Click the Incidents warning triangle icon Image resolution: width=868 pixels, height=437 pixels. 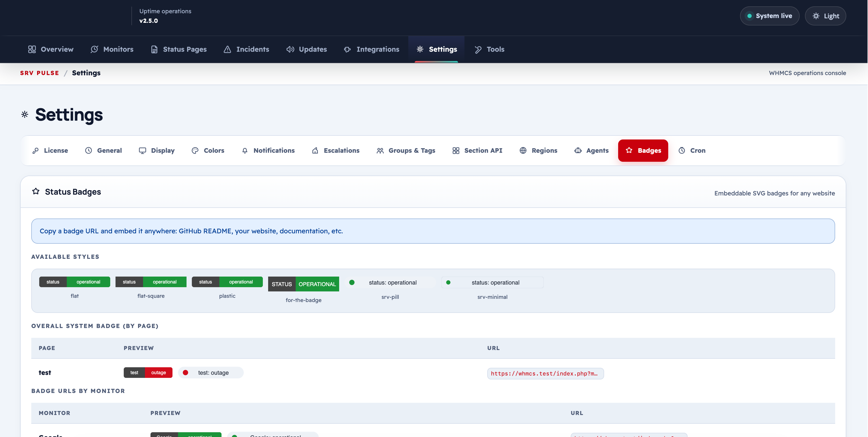click(x=227, y=49)
